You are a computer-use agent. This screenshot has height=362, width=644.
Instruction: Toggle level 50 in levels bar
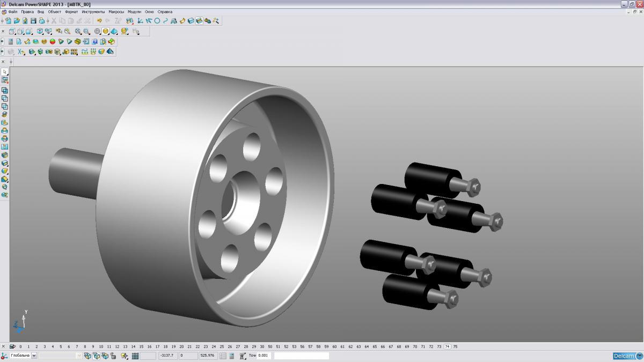pyautogui.click(x=270, y=346)
